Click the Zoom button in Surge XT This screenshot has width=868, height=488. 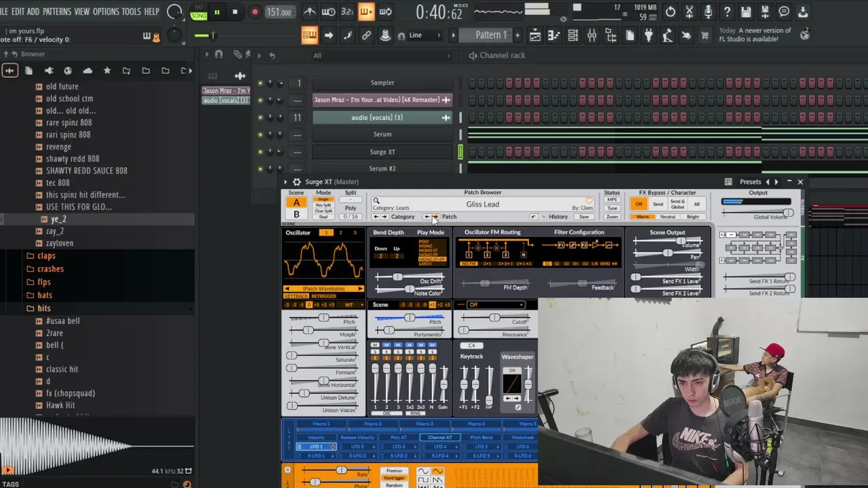pyautogui.click(x=612, y=217)
